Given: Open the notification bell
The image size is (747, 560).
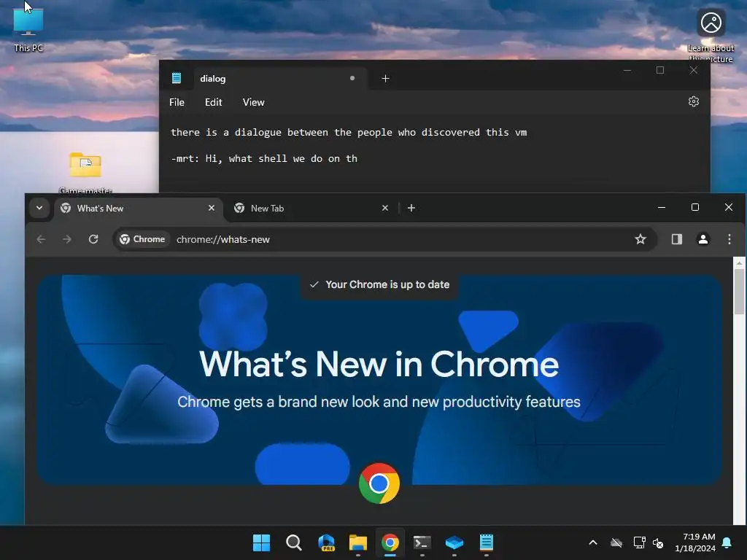Looking at the screenshot, I should [x=727, y=542].
